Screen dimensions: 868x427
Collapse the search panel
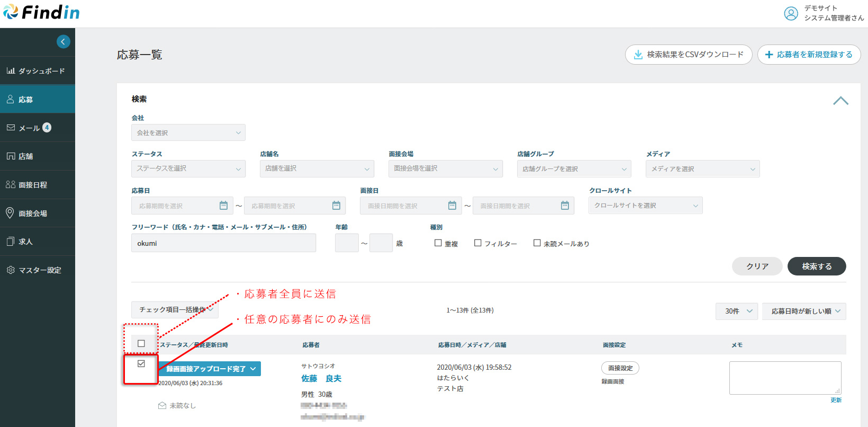point(840,101)
